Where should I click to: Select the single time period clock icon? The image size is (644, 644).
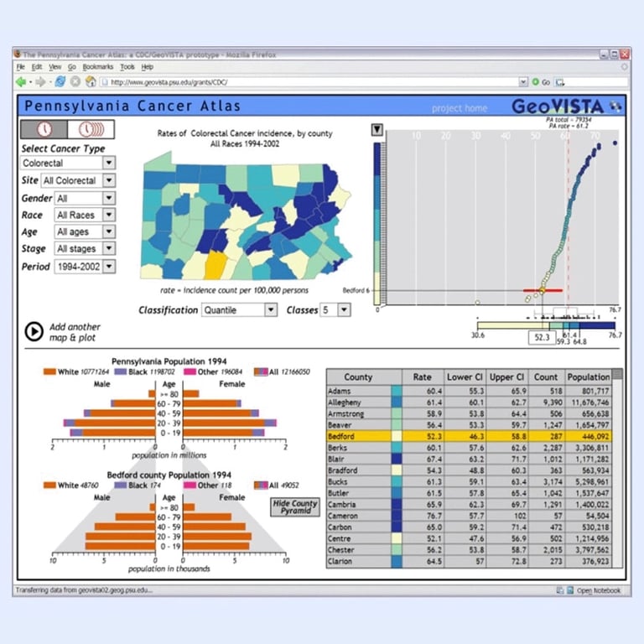click(44, 129)
